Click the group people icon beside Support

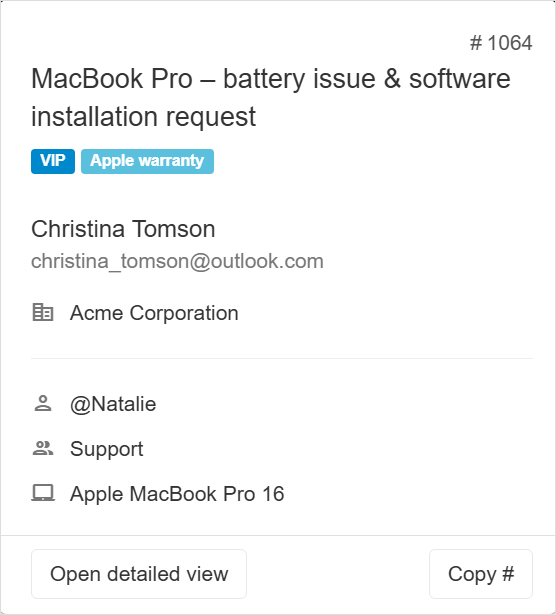pyautogui.click(x=43, y=448)
